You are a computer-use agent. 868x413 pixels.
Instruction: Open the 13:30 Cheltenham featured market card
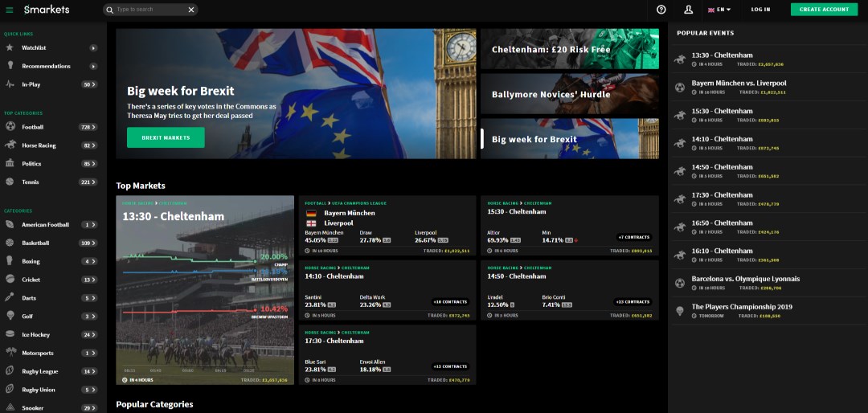205,289
